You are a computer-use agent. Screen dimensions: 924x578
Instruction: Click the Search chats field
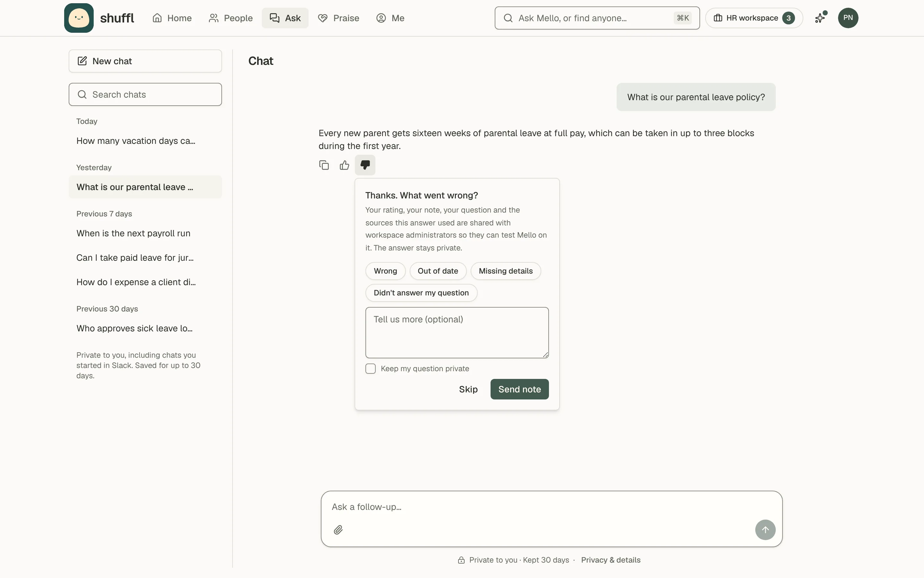pos(145,94)
